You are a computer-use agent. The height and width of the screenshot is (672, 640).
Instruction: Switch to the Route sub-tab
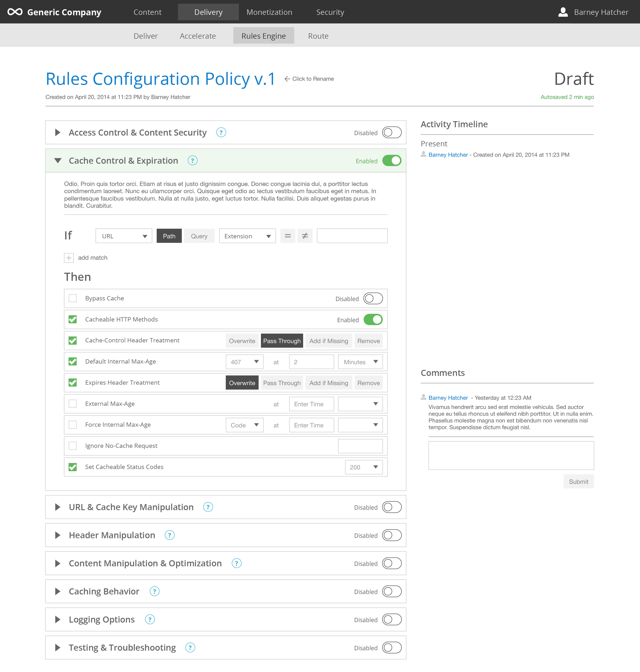[318, 36]
